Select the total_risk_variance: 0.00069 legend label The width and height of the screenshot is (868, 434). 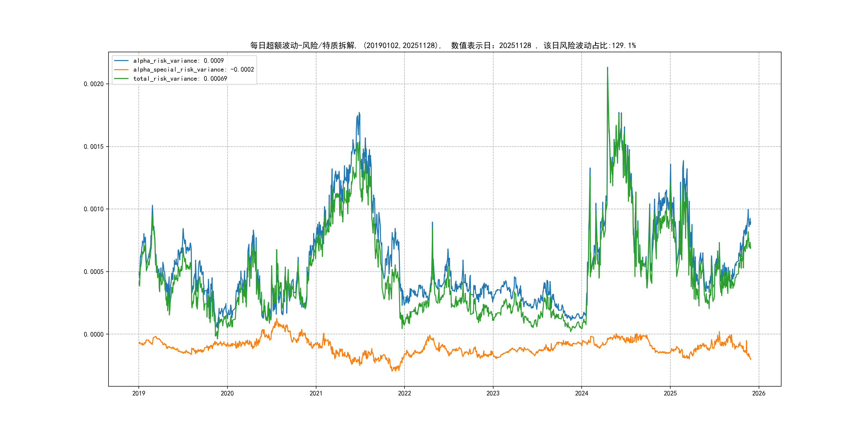click(180, 78)
